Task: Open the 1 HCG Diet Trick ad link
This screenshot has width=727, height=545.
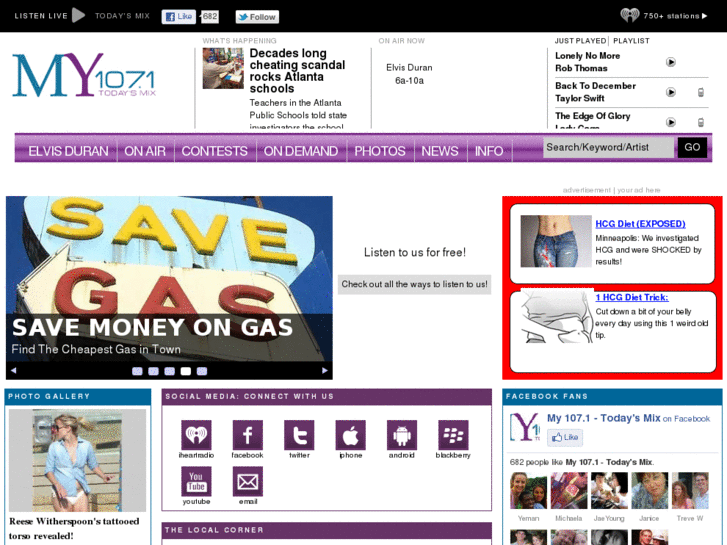Action: click(632, 297)
